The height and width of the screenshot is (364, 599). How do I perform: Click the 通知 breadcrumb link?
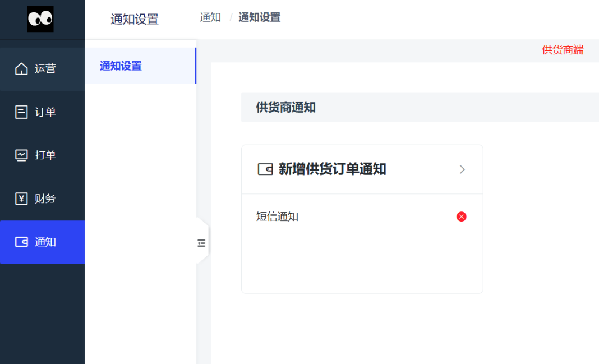tap(210, 17)
